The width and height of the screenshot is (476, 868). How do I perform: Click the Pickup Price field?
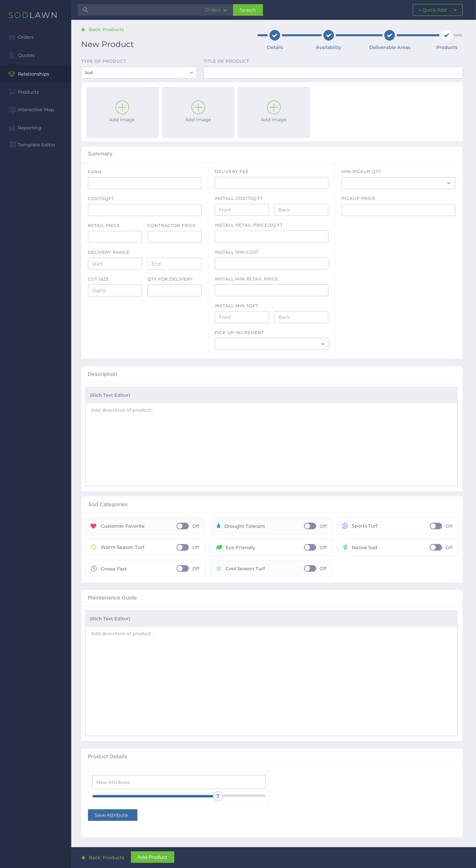(x=398, y=210)
